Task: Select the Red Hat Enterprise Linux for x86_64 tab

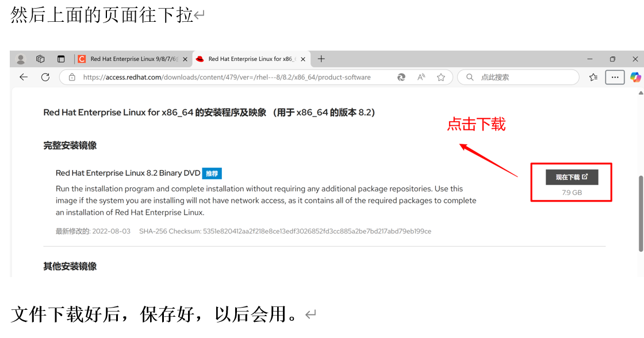Action: click(251, 59)
